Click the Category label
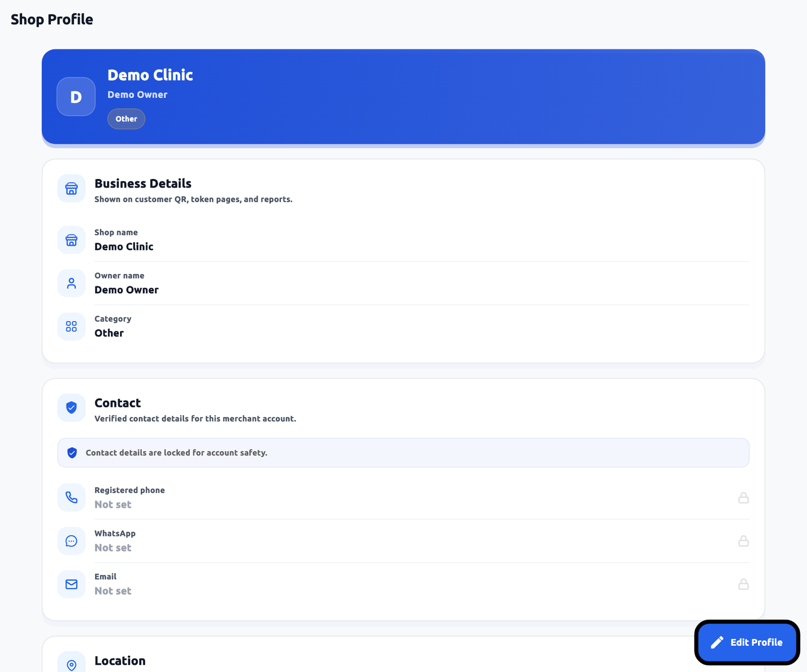807x672 pixels. tap(113, 319)
